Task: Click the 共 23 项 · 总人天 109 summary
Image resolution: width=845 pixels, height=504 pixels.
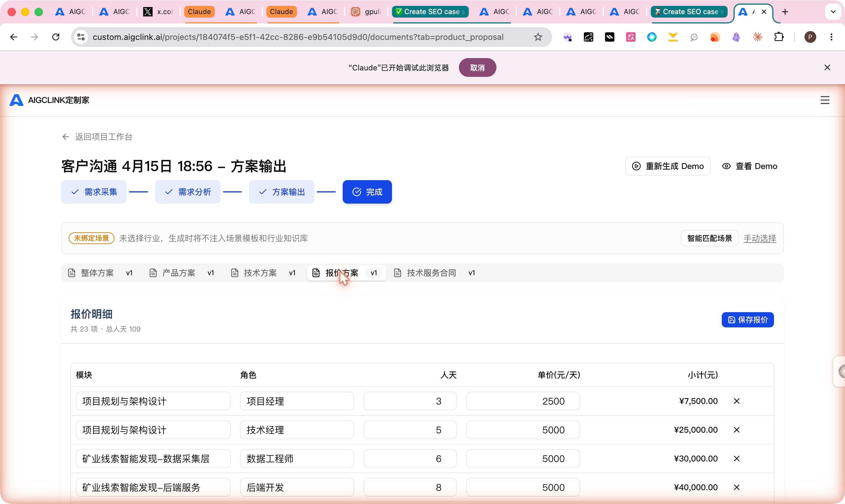Action: point(105,329)
